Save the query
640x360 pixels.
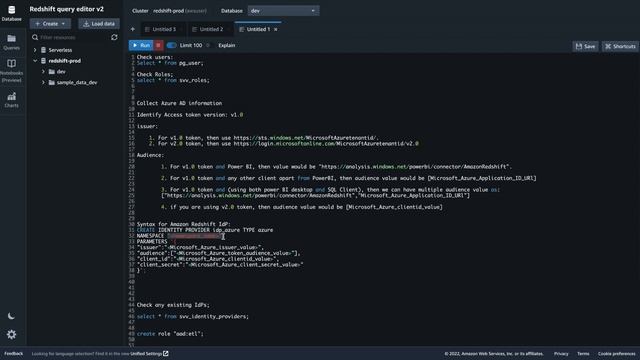pos(585,47)
